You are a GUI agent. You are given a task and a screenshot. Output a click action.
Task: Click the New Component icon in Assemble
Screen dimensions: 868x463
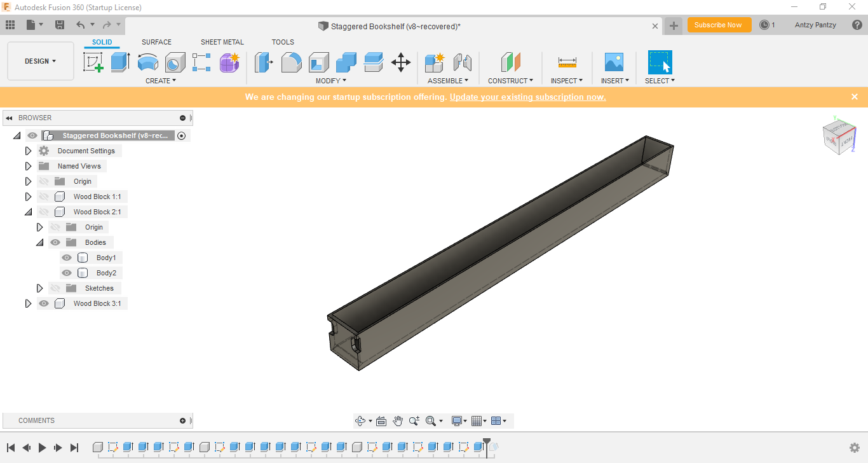(435, 62)
